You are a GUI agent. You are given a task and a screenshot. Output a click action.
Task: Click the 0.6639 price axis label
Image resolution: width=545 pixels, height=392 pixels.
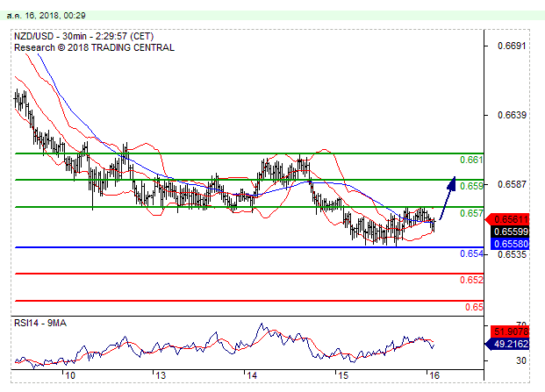point(512,115)
